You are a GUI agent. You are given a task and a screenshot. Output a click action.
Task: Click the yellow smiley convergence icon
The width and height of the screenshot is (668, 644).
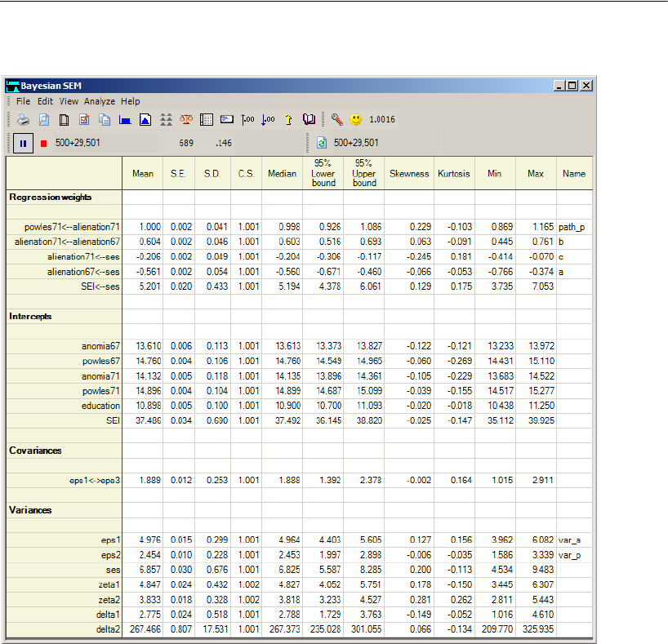click(356, 119)
